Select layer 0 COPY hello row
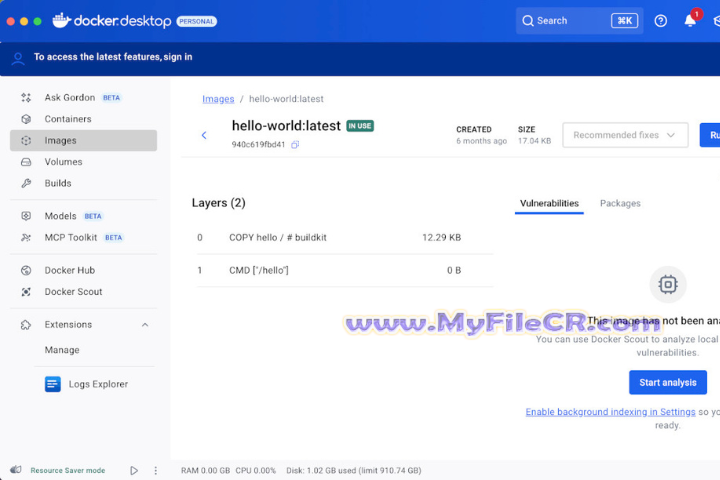The image size is (720, 480). pos(345,237)
